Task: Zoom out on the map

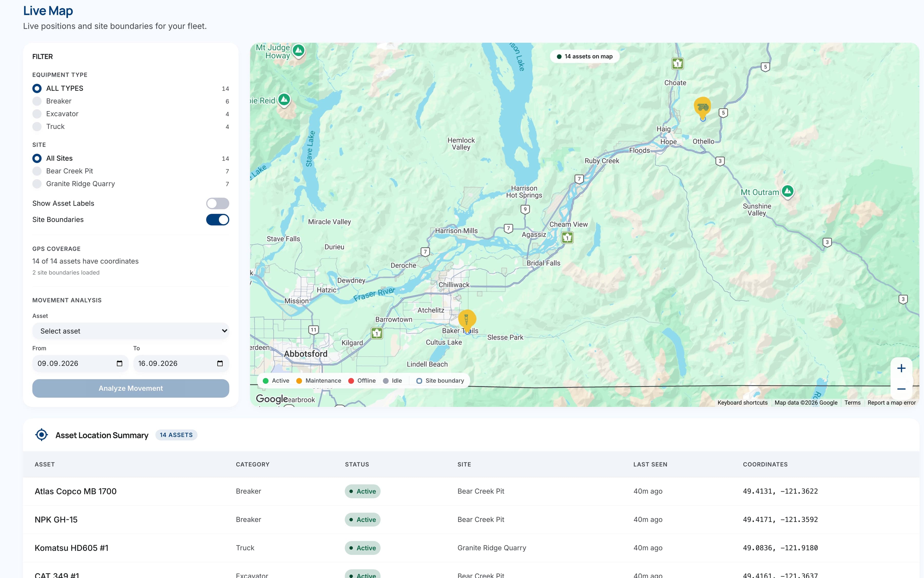Action: 901,389
